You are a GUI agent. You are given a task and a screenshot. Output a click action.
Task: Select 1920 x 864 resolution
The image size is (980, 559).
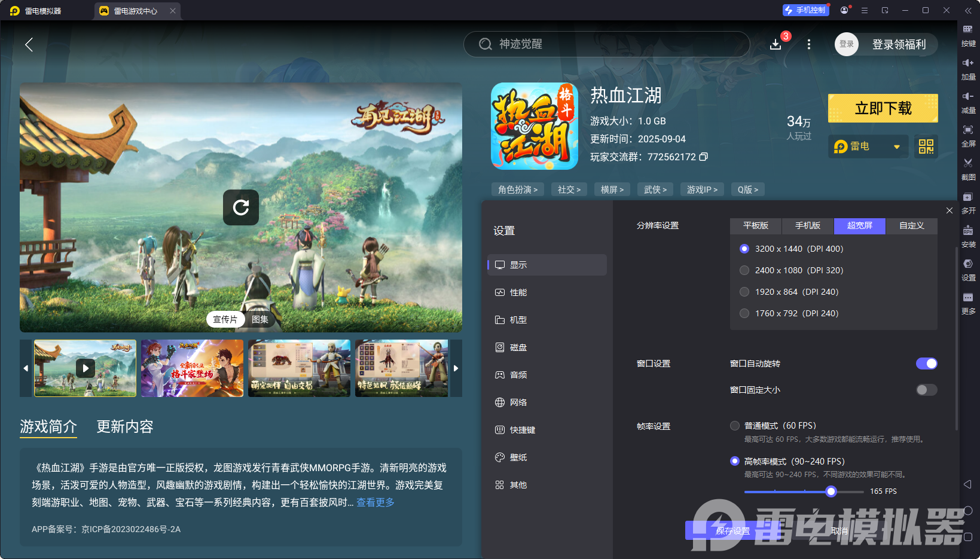pyautogui.click(x=744, y=292)
